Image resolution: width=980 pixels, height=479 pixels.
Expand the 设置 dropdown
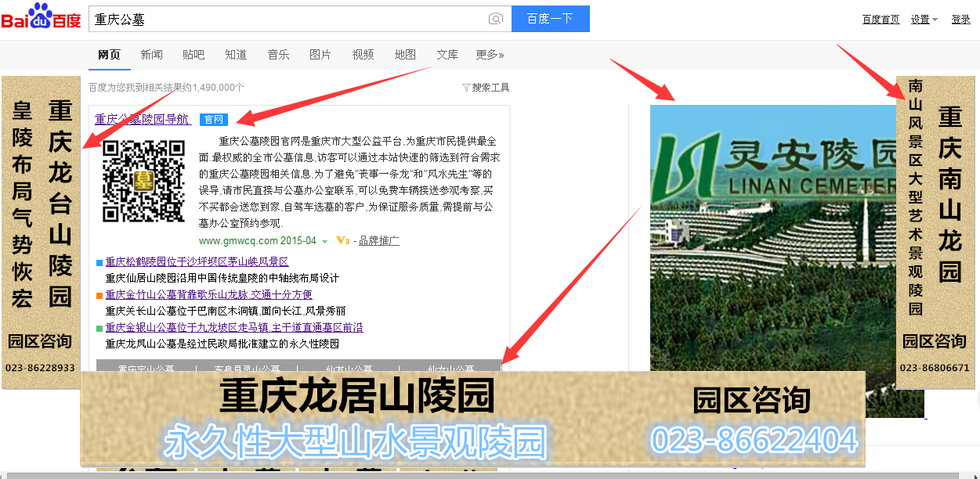click(x=924, y=20)
